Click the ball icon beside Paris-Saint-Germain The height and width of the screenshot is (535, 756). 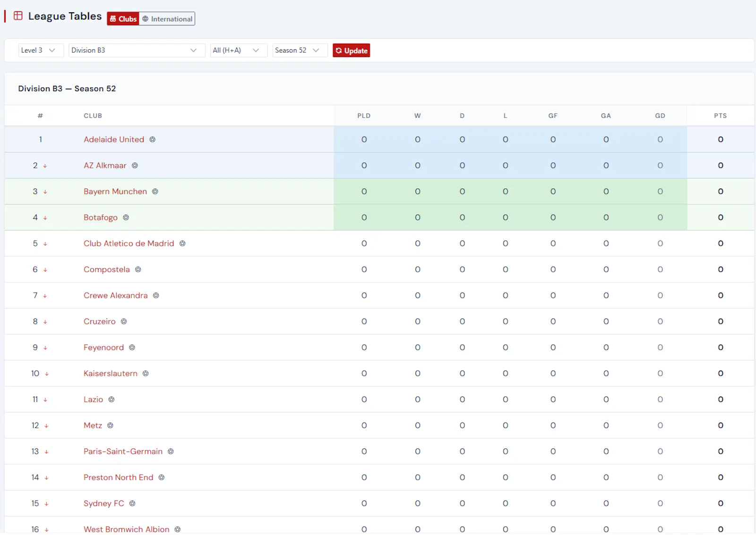pyautogui.click(x=171, y=451)
